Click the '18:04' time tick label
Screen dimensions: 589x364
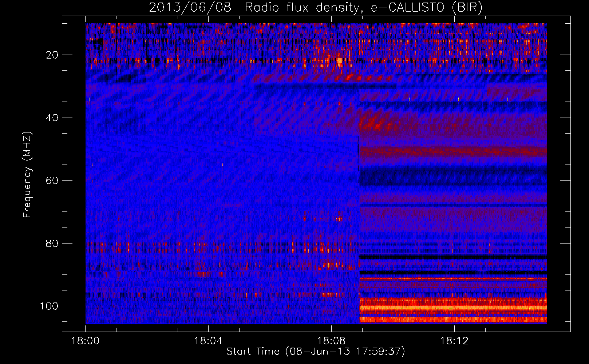[x=208, y=341]
